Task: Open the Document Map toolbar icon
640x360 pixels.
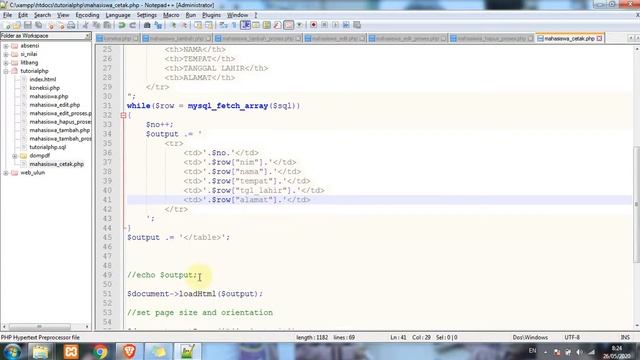Action: 267,25
